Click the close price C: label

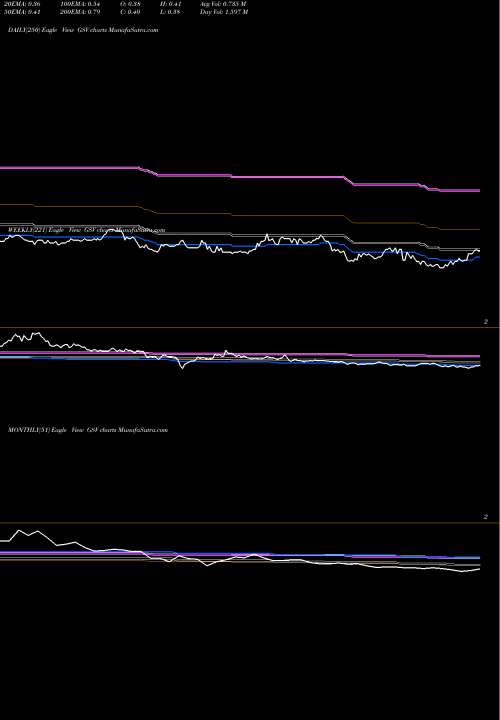click(x=130, y=12)
